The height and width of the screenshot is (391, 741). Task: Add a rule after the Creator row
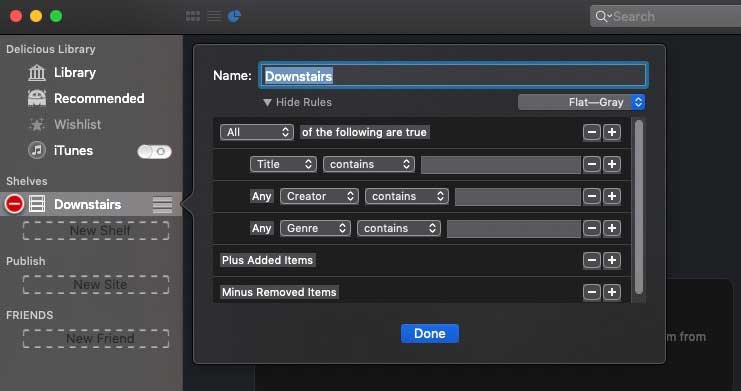612,196
